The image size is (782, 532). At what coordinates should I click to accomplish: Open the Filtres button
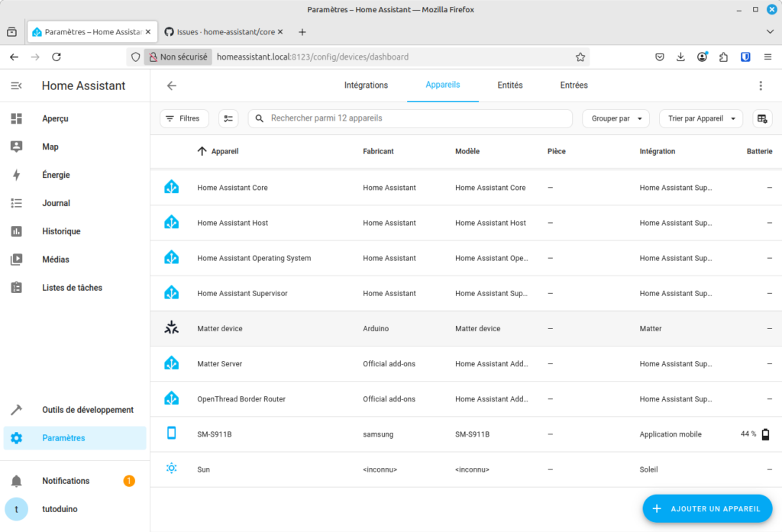tap(184, 118)
